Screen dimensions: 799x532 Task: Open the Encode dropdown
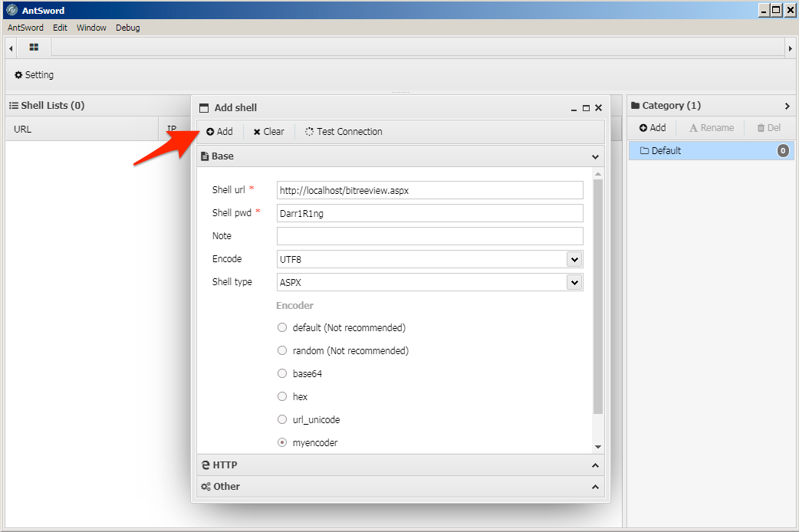click(574, 259)
